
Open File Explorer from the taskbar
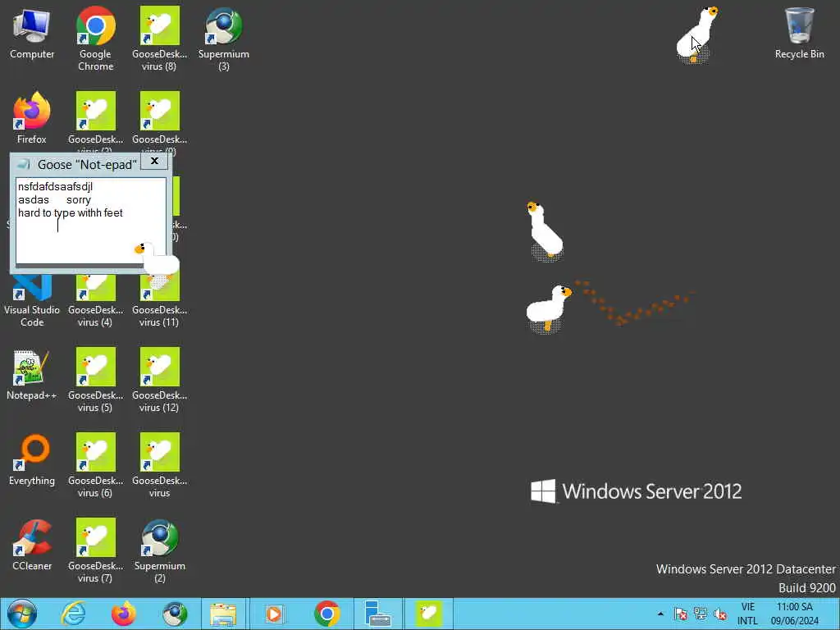(223, 614)
